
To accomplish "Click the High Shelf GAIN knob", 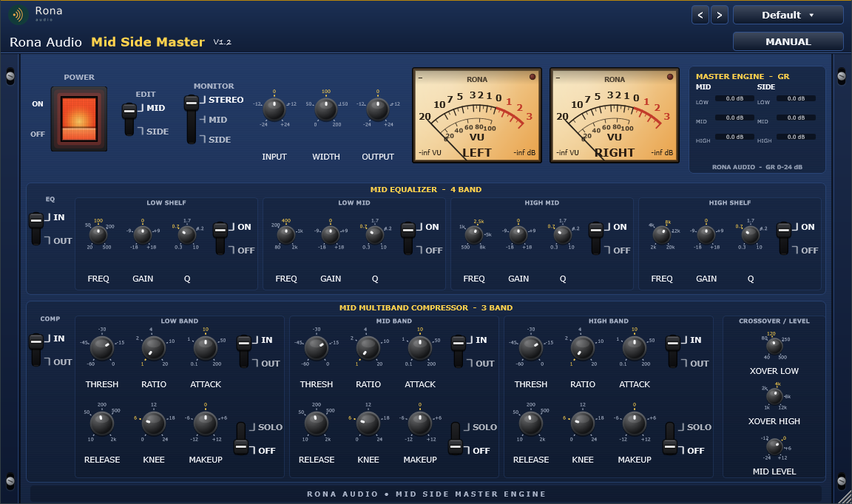I will point(706,234).
